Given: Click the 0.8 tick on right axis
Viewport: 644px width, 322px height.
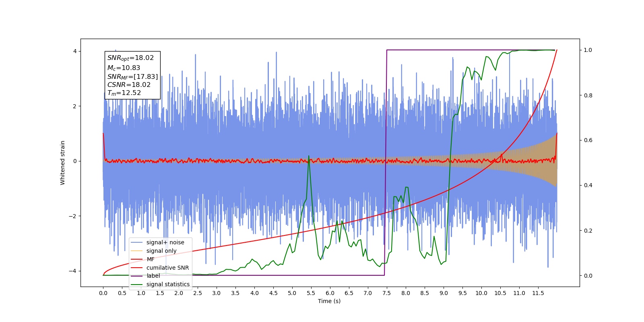Looking at the screenshot, I should 588,95.
